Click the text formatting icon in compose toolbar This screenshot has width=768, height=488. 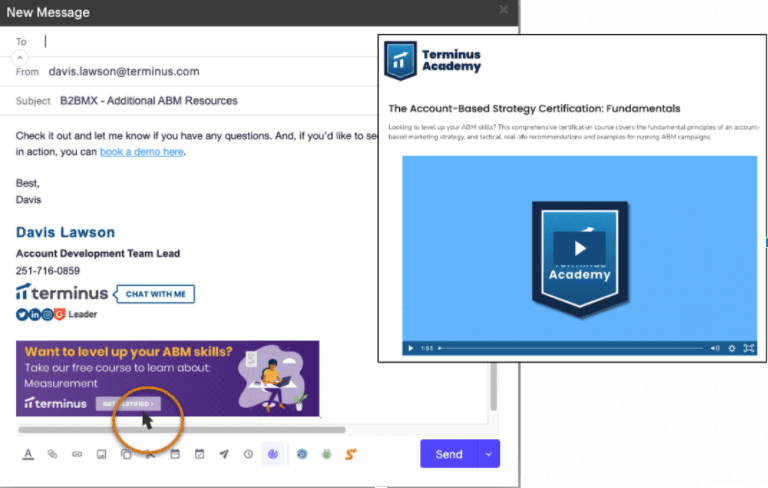pyautogui.click(x=28, y=454)
